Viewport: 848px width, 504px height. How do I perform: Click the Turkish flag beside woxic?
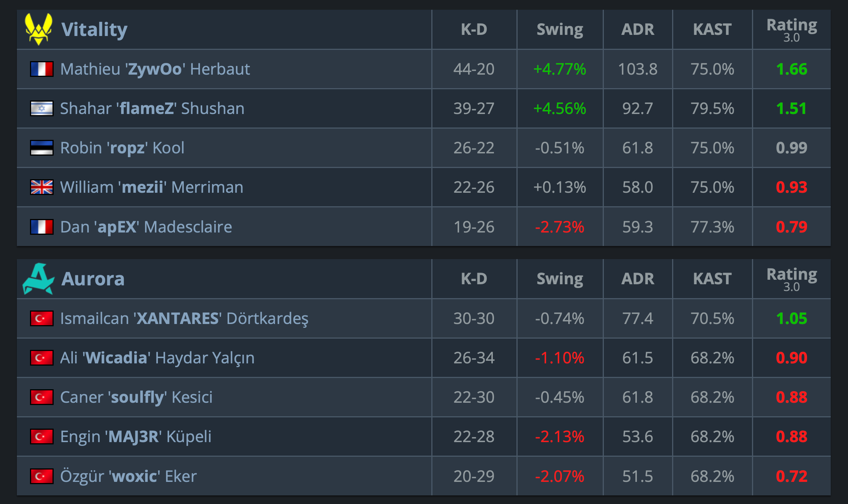point(42,476)
